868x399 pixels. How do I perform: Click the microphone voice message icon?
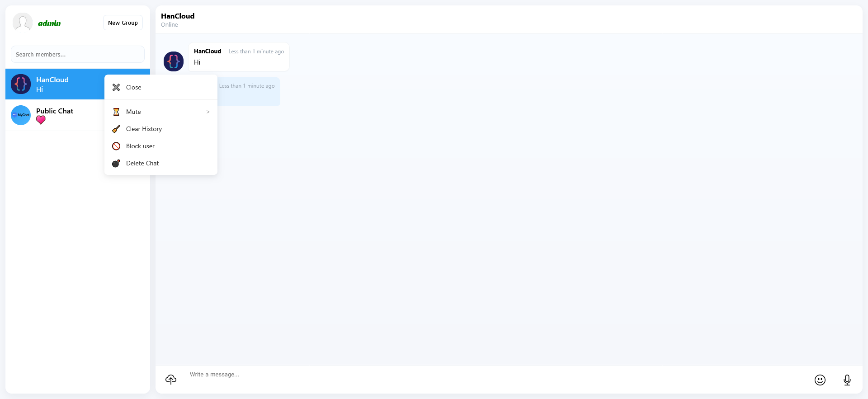[847, 380]
